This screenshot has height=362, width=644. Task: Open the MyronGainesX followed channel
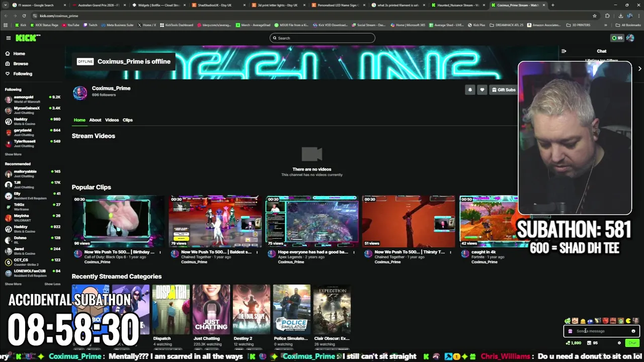[32, 110]
